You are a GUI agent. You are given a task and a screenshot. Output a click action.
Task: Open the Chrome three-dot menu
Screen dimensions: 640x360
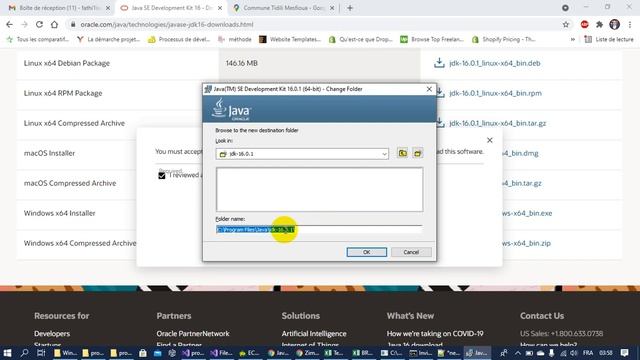pos(630,24)
